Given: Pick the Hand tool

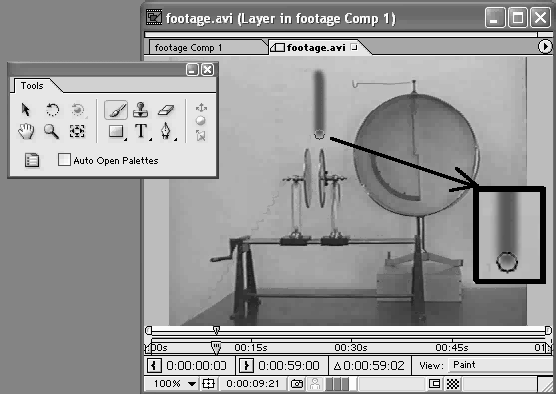Looking at the screenshot, I should click(x=26, y=131).
